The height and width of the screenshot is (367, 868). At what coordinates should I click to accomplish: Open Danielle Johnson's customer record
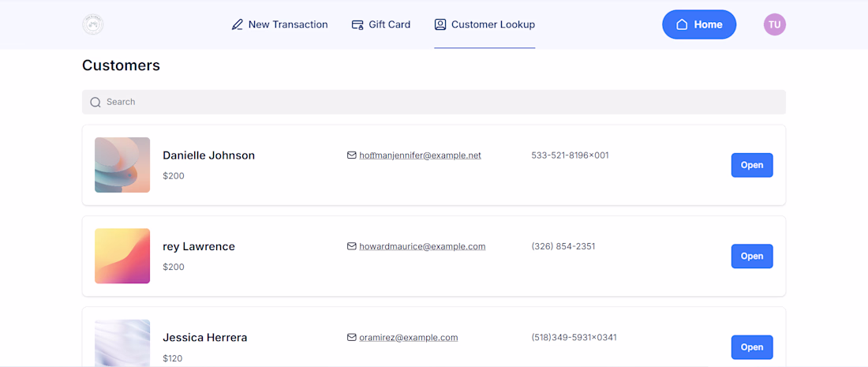tap(751, 165)
